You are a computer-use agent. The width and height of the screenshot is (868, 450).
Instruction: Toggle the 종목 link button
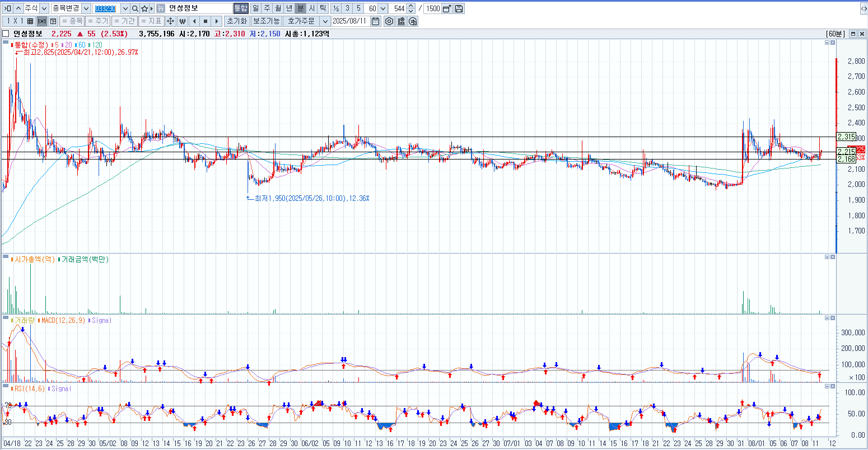pos(72,21)
